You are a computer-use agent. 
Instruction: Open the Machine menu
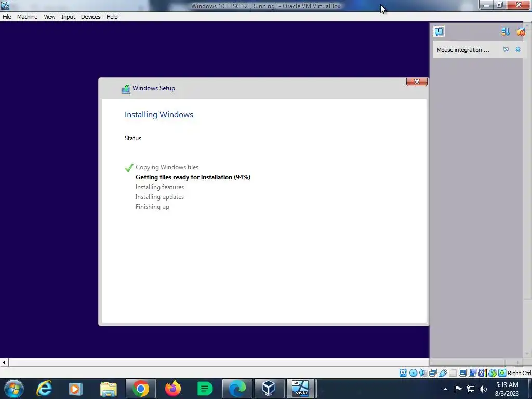28,17
